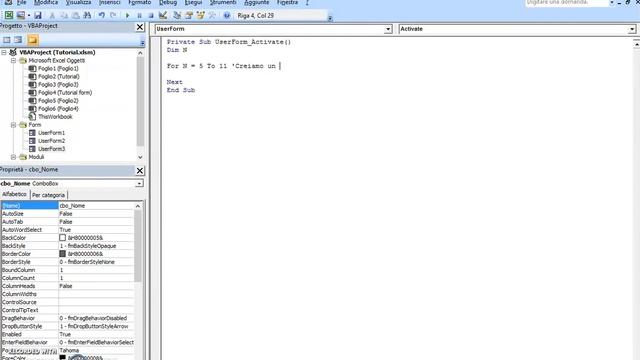Click the Reset (stop) icon
The height and width of the screenshot is (360, 640).
click(151, 16)
